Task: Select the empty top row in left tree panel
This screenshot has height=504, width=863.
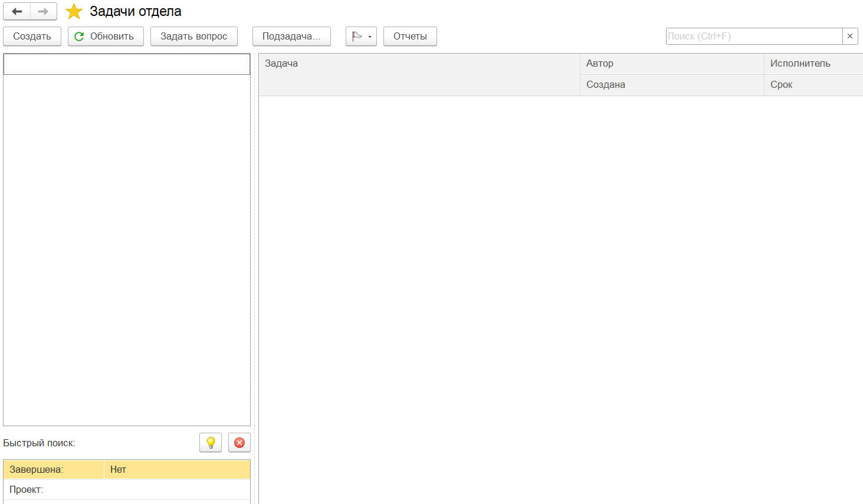Action: 127,64
